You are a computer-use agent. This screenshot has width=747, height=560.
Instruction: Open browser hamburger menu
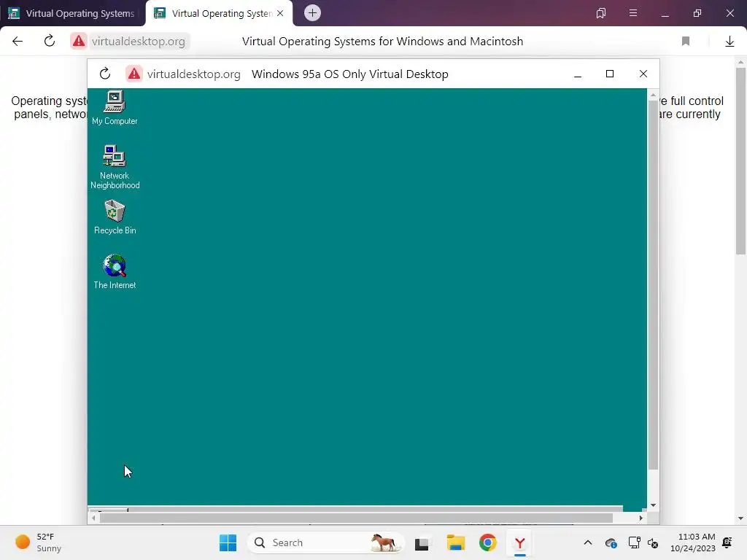click(x=633, y=13)
